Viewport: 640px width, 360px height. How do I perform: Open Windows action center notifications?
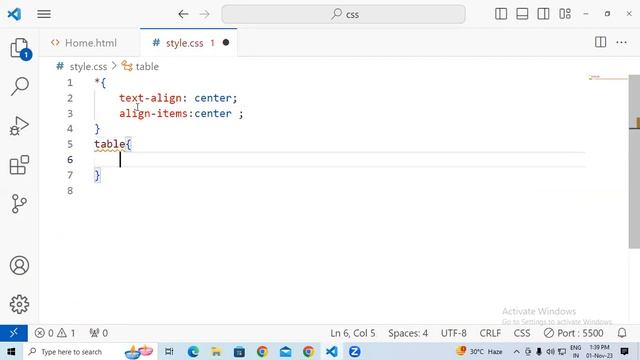[x=624, y=351]
